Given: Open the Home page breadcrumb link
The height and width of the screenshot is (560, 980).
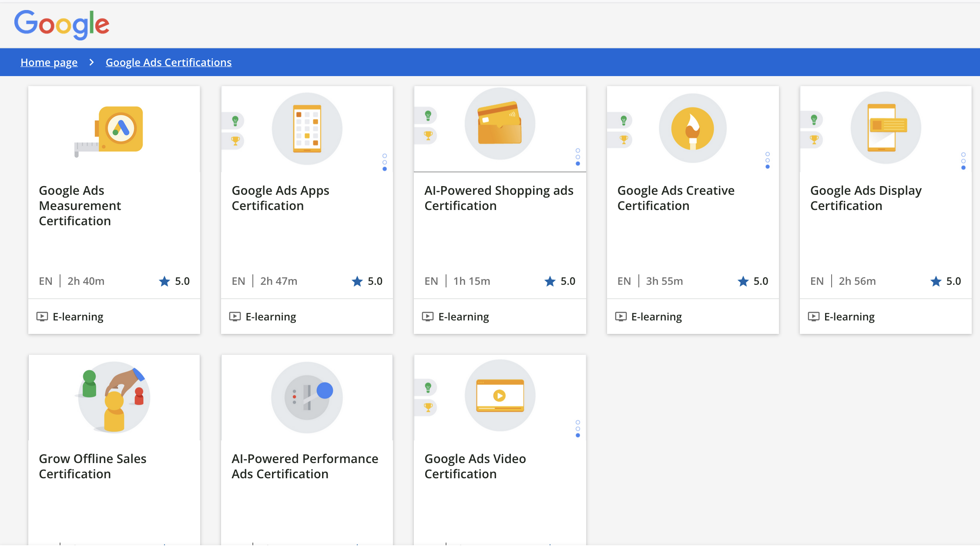Looking at the screenshot, I should tap(49, 62).
